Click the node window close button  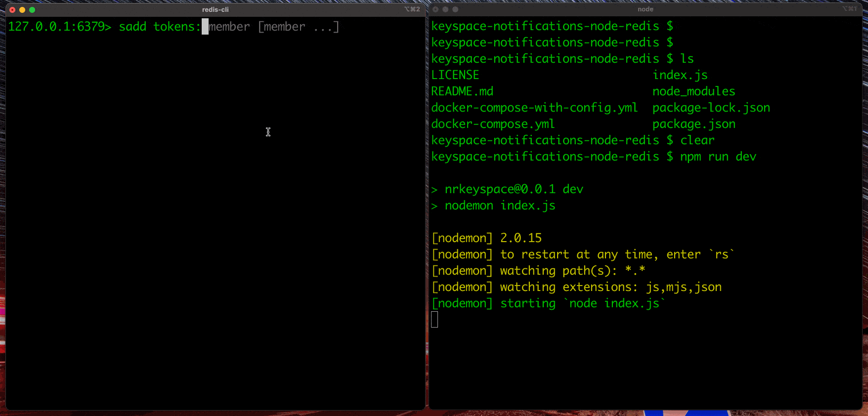coord(435,9)
